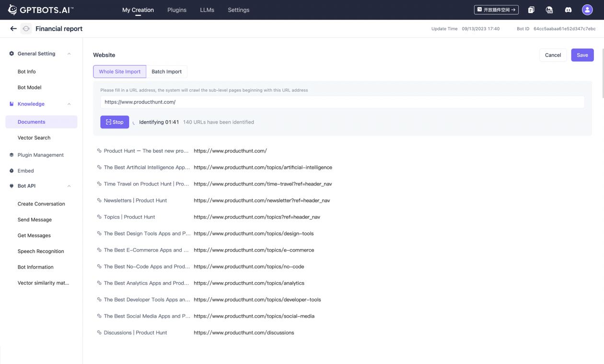Click link icon beside Discussions row
This screenshot has height=364, width=604.
click(x=99, y=332)
